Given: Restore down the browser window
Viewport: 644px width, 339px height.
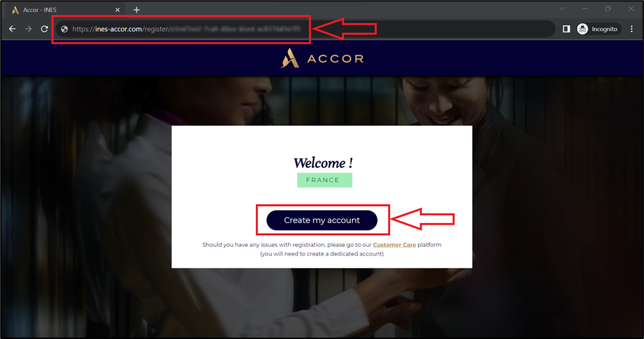Looking at the screenshot, I should pyautogui.click(x=608, y=9).
